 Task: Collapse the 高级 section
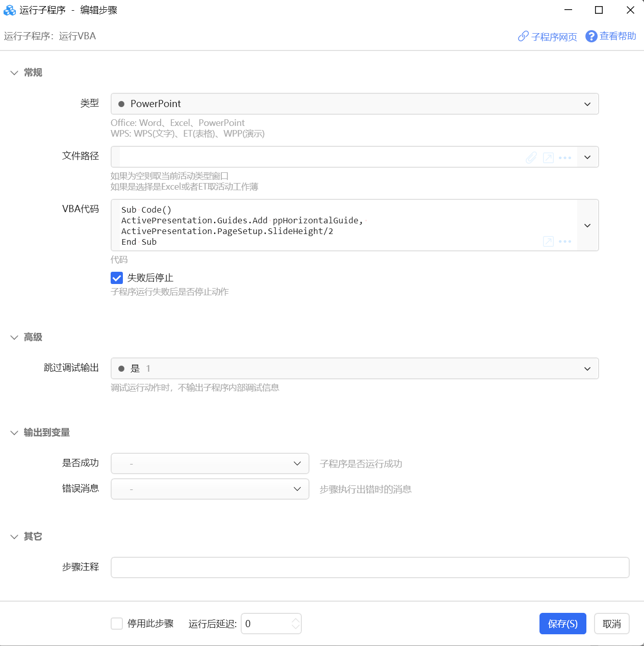pyautogui.click(x=14, y=338)
